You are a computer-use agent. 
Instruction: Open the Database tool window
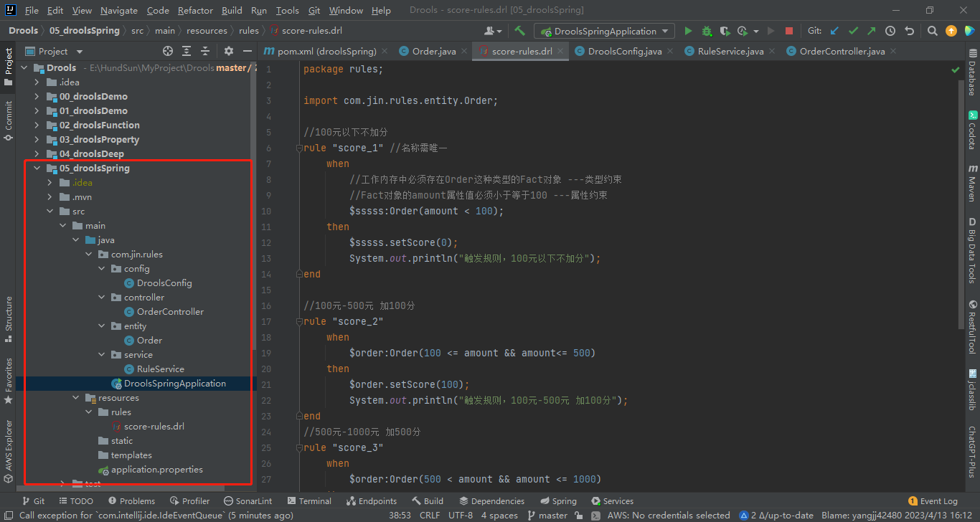pos(972,72)
